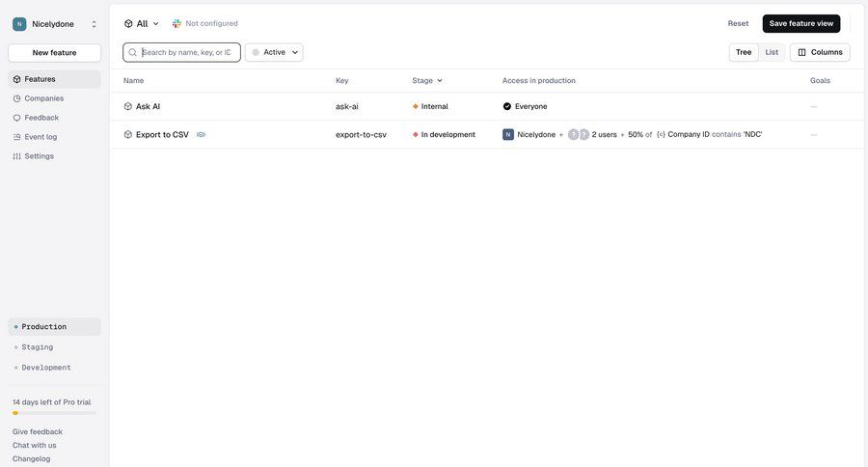Sort by the Stage column header
Screen dimensions: 868x467
click(x=427, y=81)
